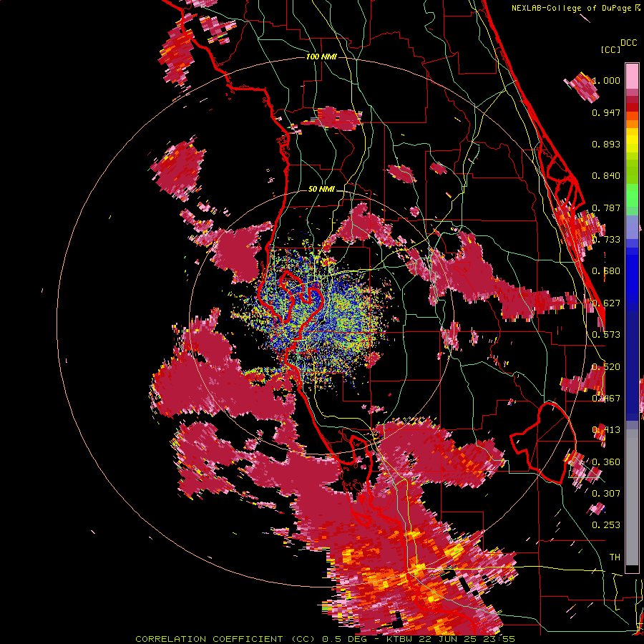Pick the black TH swatch at the bar bottom
Image resolution: width=644 pixels, height=644 pixels.
(632, 569)
